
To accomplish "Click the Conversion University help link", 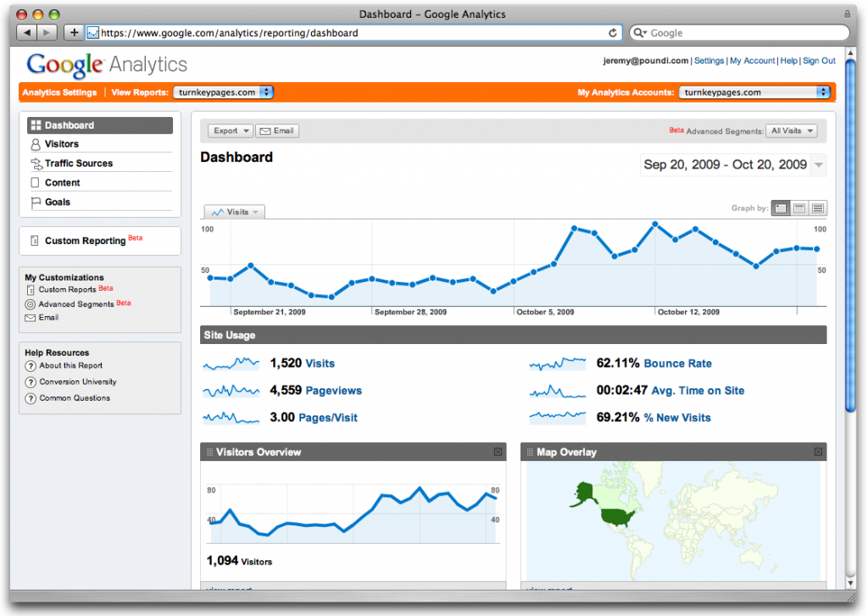I will tap(78, 382).
